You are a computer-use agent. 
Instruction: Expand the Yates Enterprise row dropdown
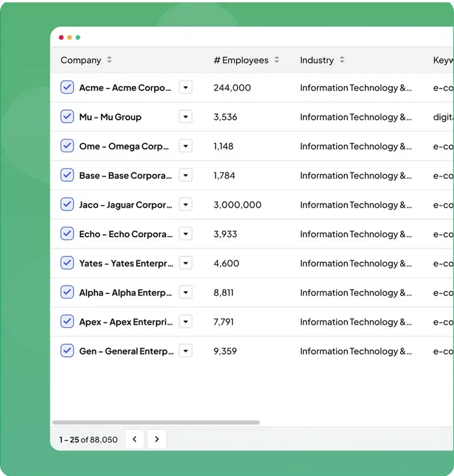coord(185,263)
